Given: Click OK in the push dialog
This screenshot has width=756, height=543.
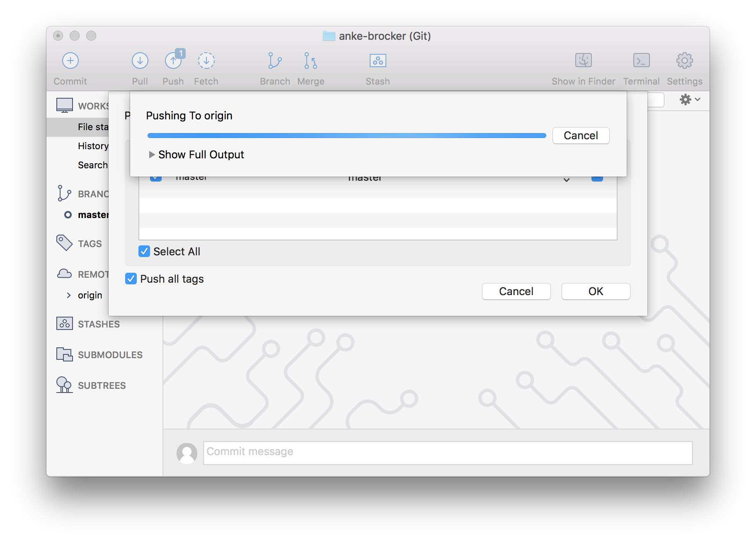Looking at the screenshot, I should click(596, 291).
